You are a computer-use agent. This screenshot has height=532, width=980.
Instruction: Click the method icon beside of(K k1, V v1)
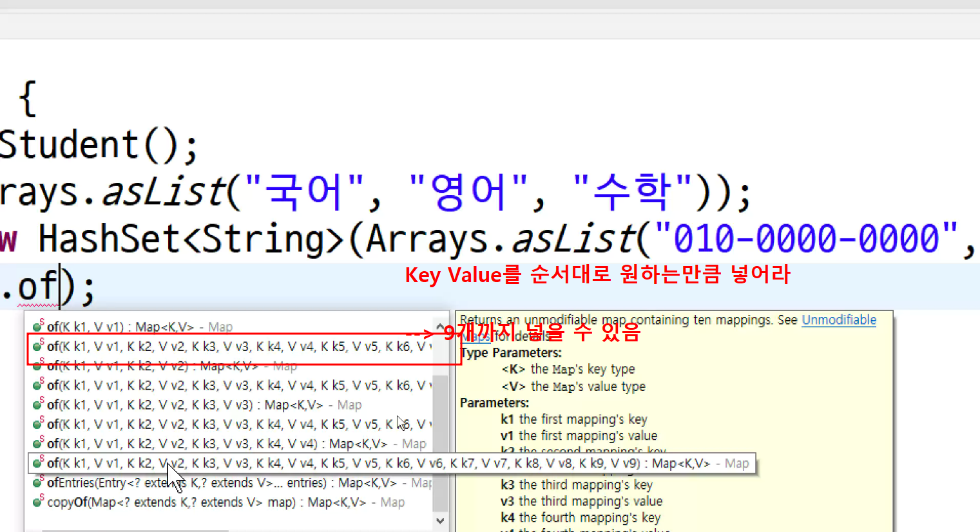38,326
